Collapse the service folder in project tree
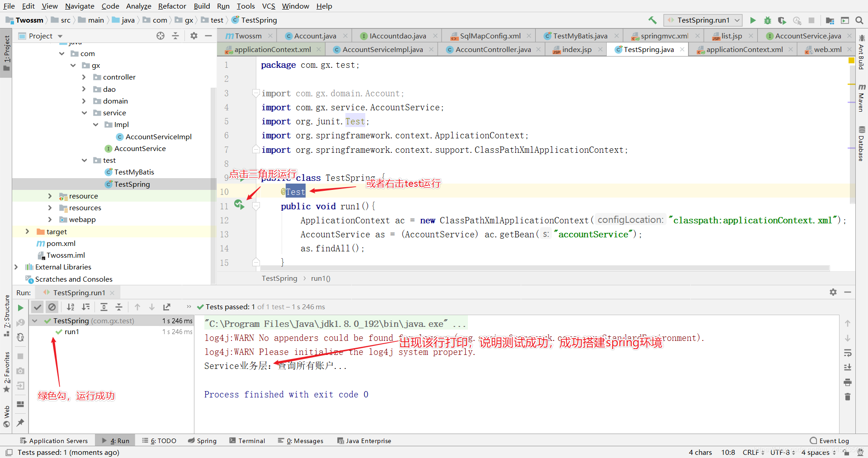Image resolution: width=868 pixels, height=458 pixels. [84, 113]
